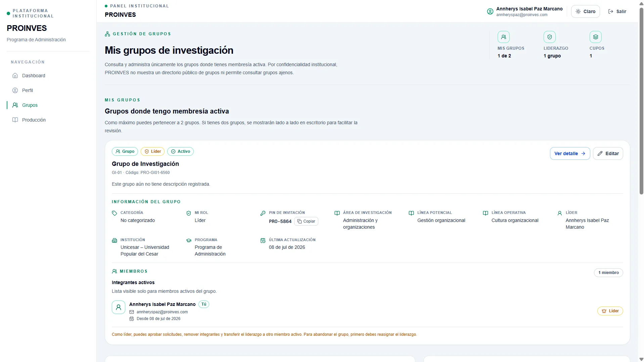This screenshot has height=362, width=644.
Task: Click the calendar icon by Desde 08 de jul
Action: coord(132,319)
